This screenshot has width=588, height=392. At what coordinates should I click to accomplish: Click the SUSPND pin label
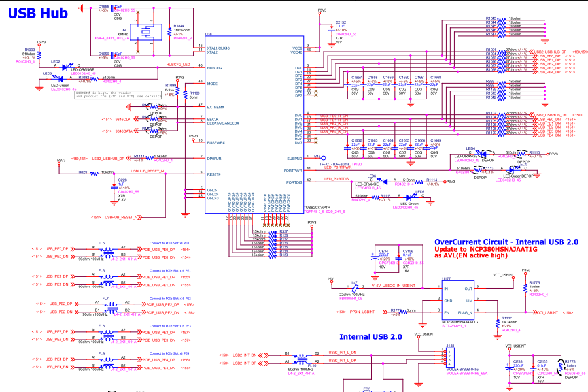[294, 159]
